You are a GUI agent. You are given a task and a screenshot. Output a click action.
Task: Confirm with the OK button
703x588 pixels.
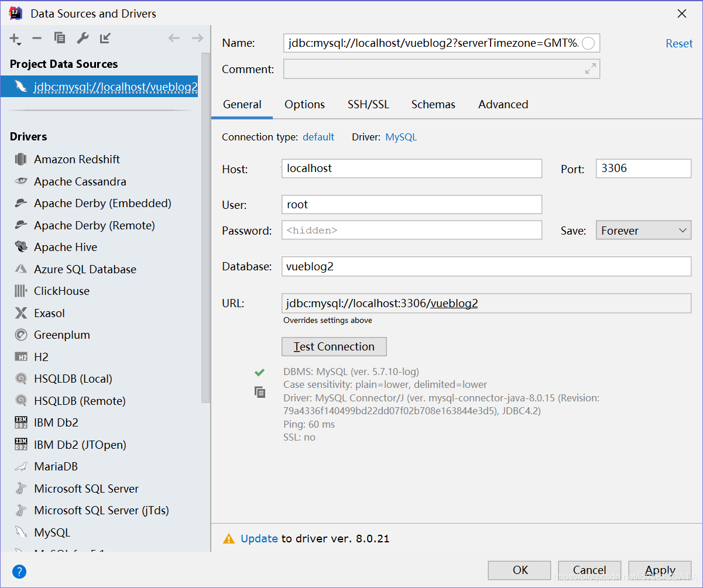(x=520, y=570)
